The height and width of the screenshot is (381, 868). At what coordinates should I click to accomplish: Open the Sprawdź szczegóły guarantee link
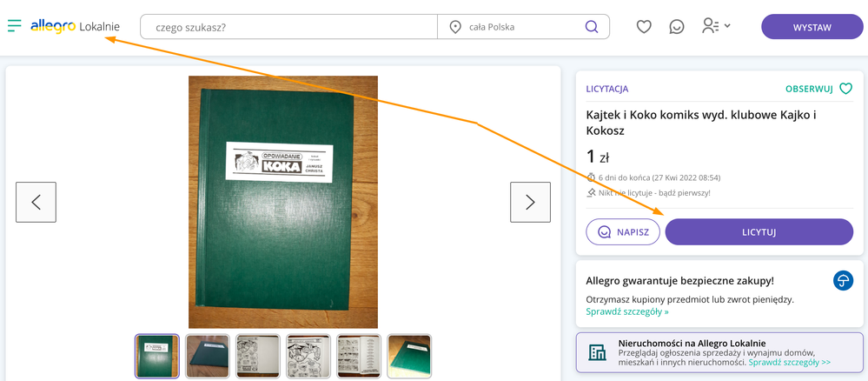coord(627,311)
